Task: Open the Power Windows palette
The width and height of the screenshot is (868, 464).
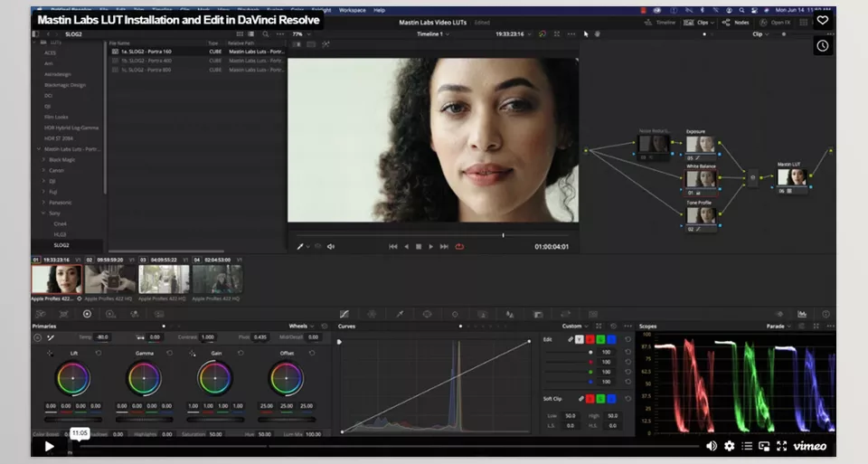Action: (x=427, y=314)
